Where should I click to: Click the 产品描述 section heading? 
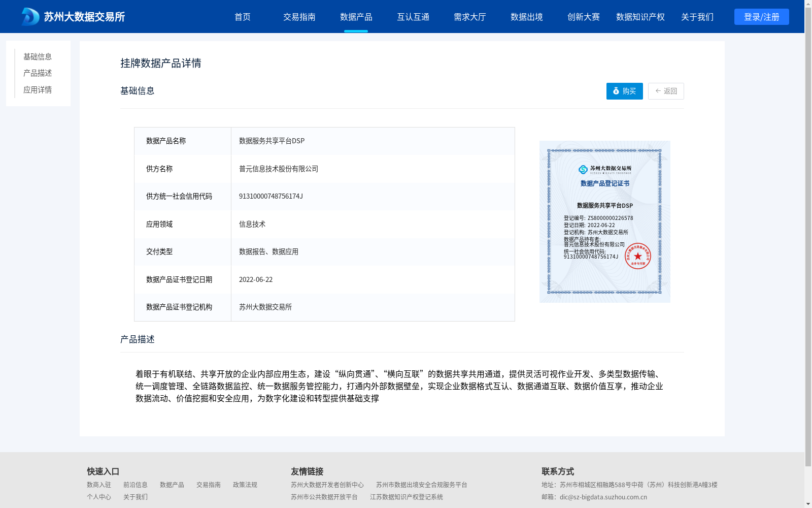click(x=138, y=339)
